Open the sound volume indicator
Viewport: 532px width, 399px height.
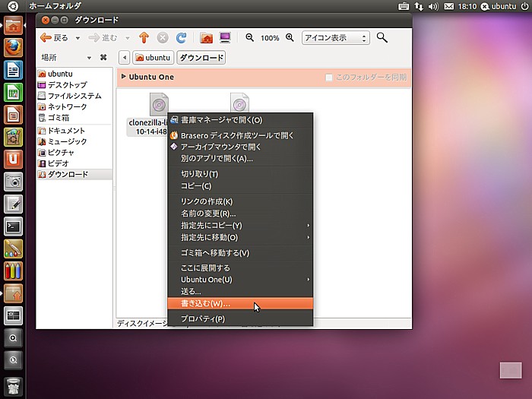(433, 6)
